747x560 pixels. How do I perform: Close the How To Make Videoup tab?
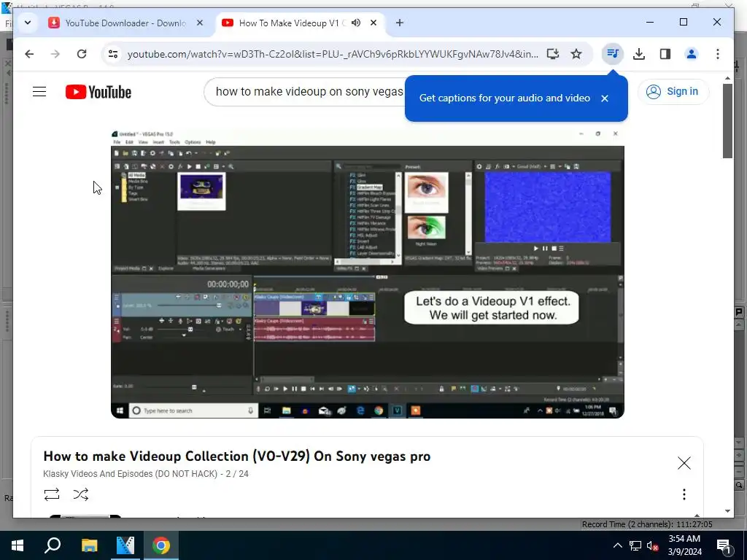pyautogui.click(x=373, y=23)
